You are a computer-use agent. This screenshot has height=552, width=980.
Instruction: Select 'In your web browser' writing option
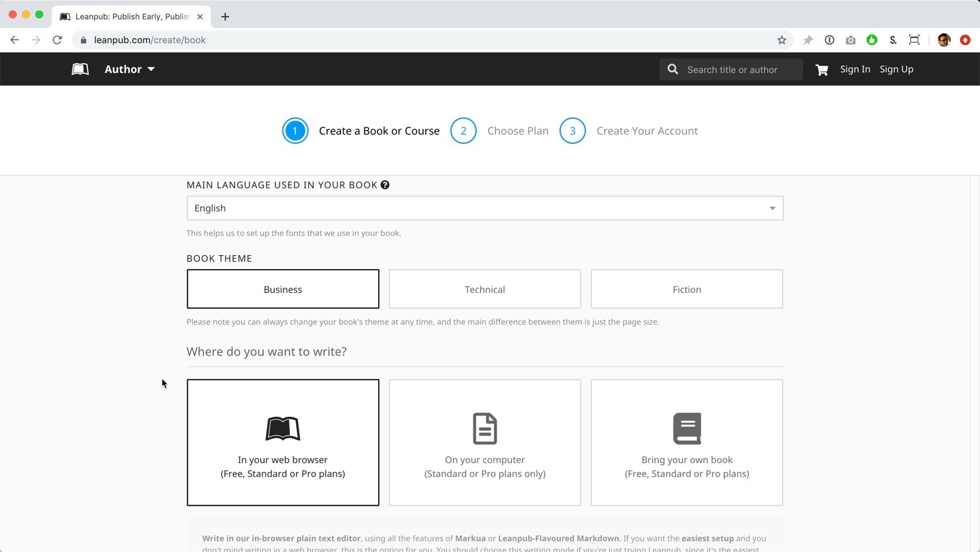point(283,443)
